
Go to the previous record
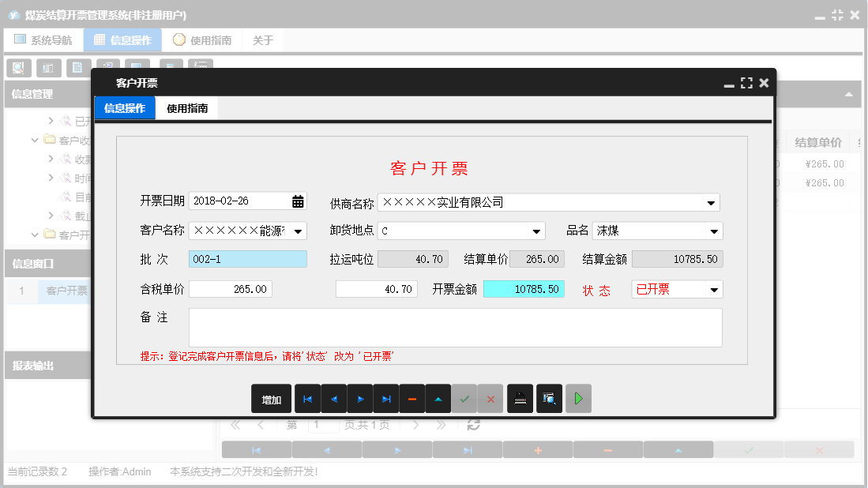point(333,399)
